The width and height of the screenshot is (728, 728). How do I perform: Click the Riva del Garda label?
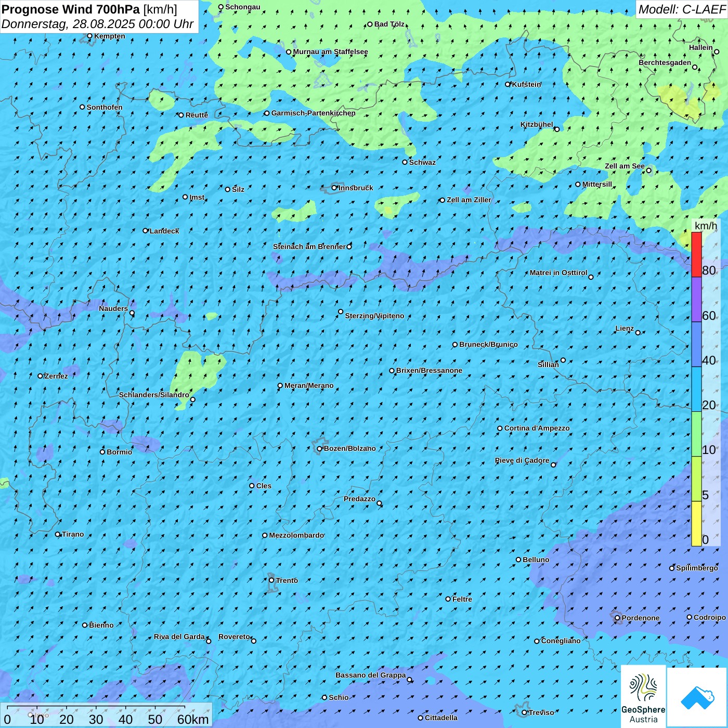point(179,636)
